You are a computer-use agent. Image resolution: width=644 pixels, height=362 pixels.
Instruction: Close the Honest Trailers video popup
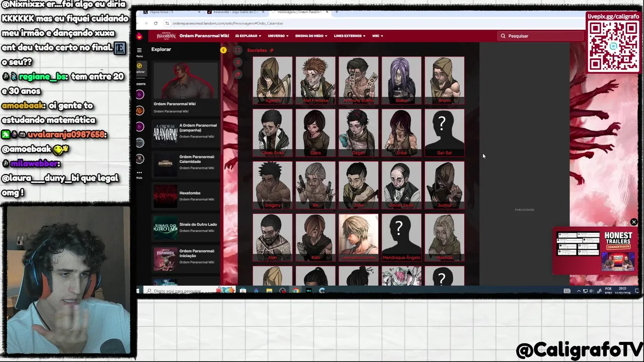pos(634,222)
